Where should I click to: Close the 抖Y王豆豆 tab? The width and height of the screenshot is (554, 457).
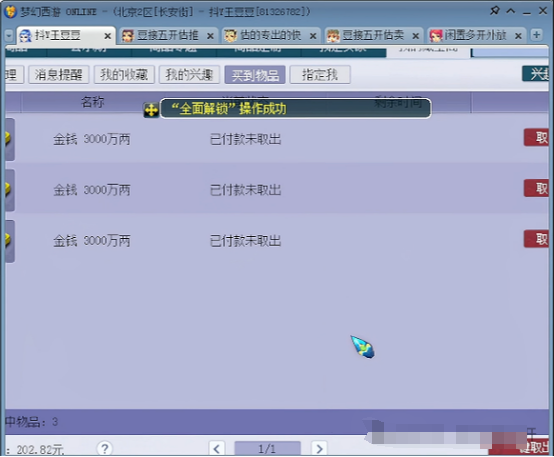click(x=107, y=36)
